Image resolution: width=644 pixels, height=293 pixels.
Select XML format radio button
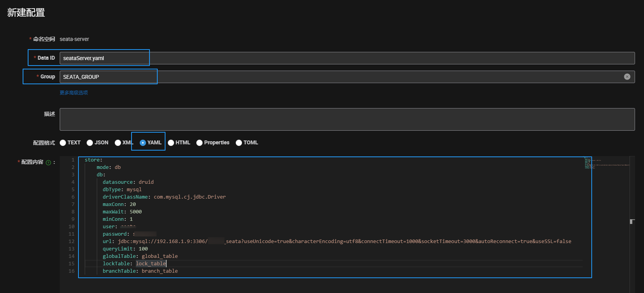[x=118, y=143]
